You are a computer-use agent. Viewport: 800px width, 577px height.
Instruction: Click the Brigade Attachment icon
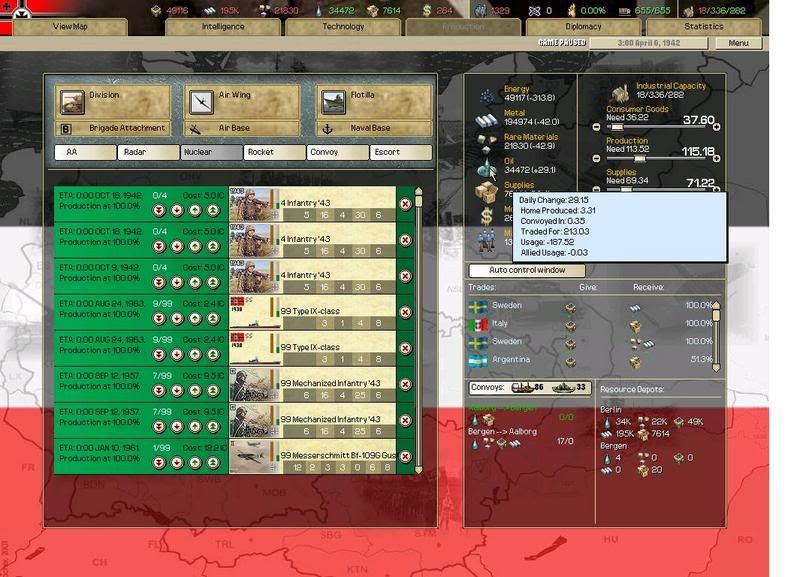[66, 128]
